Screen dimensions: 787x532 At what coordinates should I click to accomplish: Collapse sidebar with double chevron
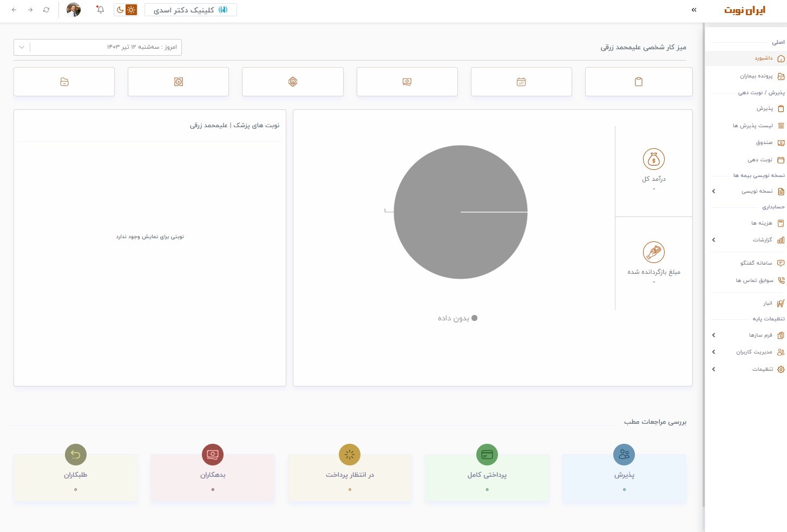pyautogui.click(x=694, y=10)
